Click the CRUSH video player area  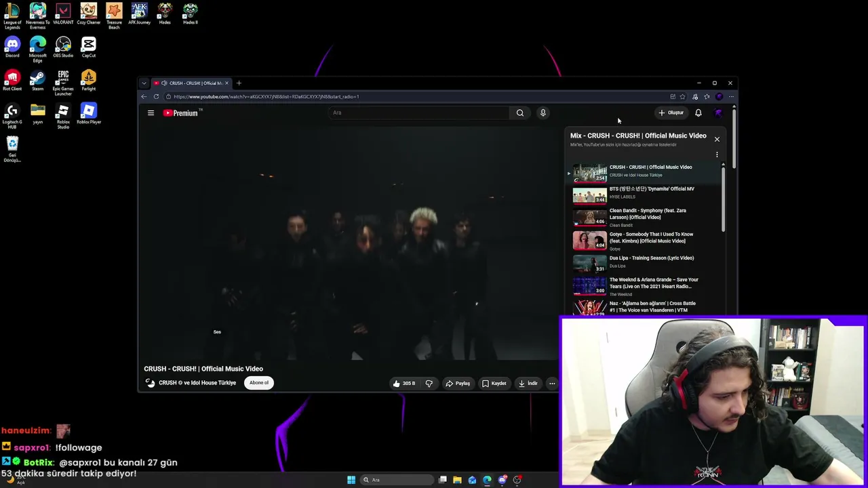click(349, 243)
